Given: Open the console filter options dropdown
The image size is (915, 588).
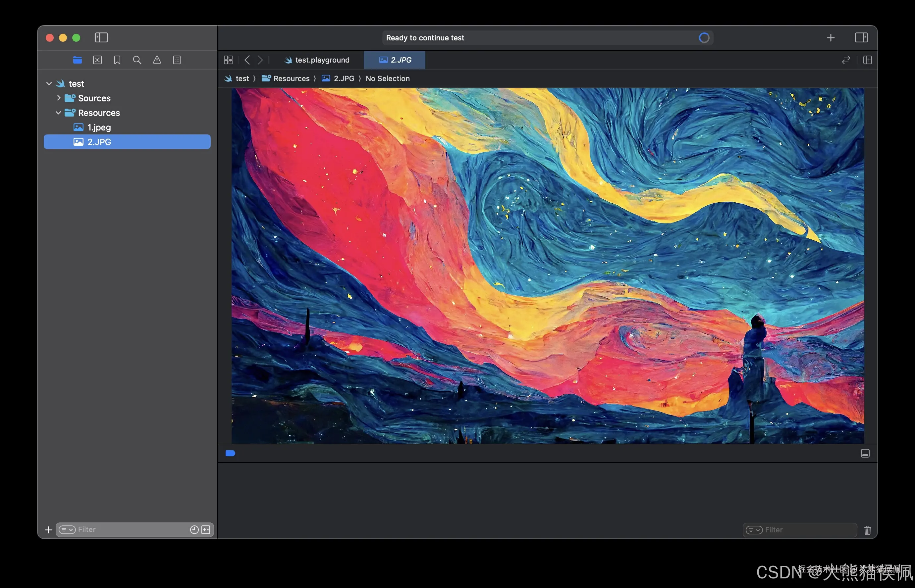Looking at the screenshot, I should click(x=755, y=530).
